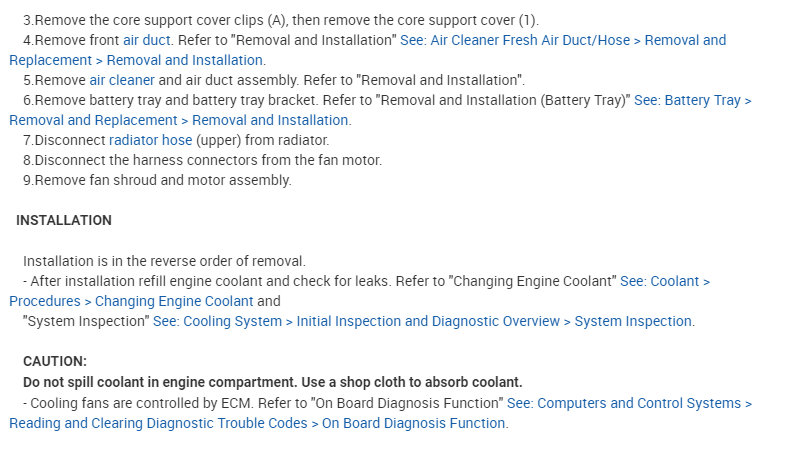Open the 'See: Cooling System' inspection link
This screenshot has width=786, height=467.
click(x=422, y=321)
